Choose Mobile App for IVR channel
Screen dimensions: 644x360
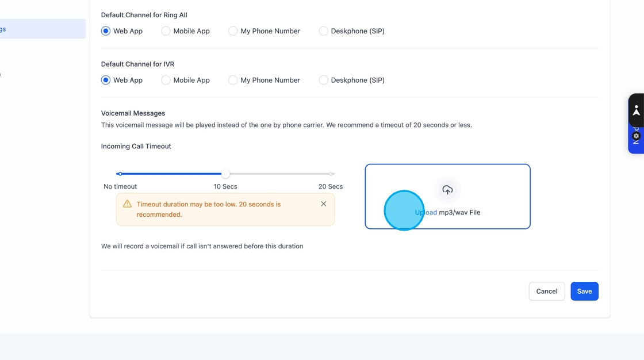(166, 80)
